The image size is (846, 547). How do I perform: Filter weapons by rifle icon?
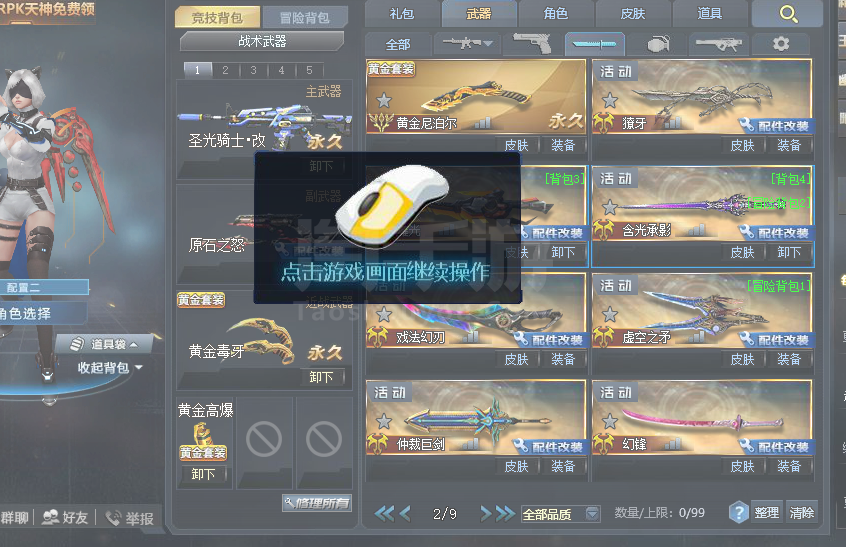click(x=467, y=43)
